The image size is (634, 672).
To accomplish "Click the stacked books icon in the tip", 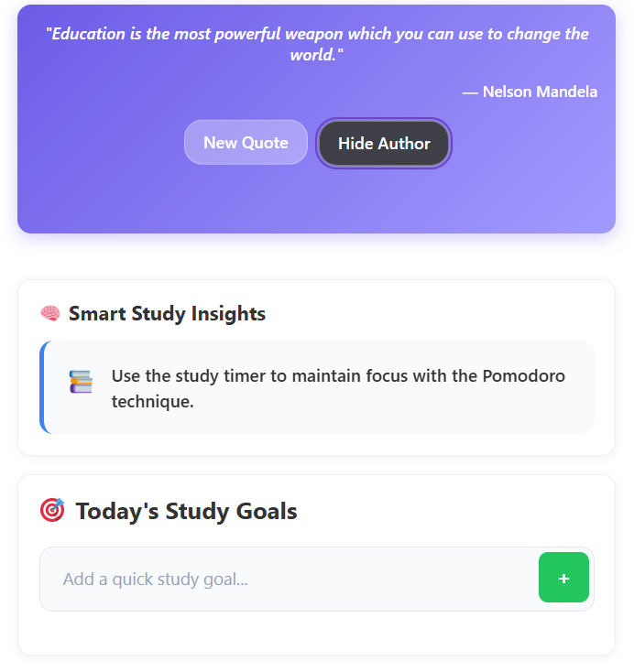I will [81, 382].
